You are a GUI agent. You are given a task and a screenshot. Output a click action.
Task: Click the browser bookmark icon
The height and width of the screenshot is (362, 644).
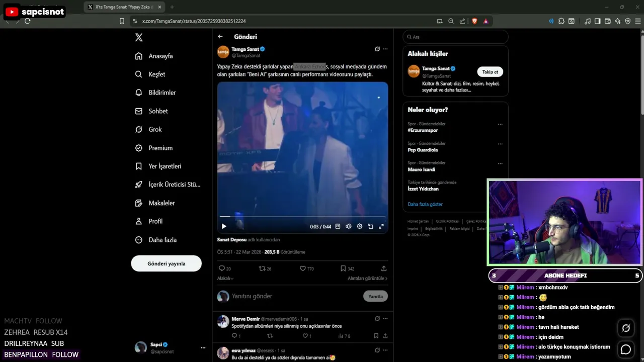click(122, 21)
